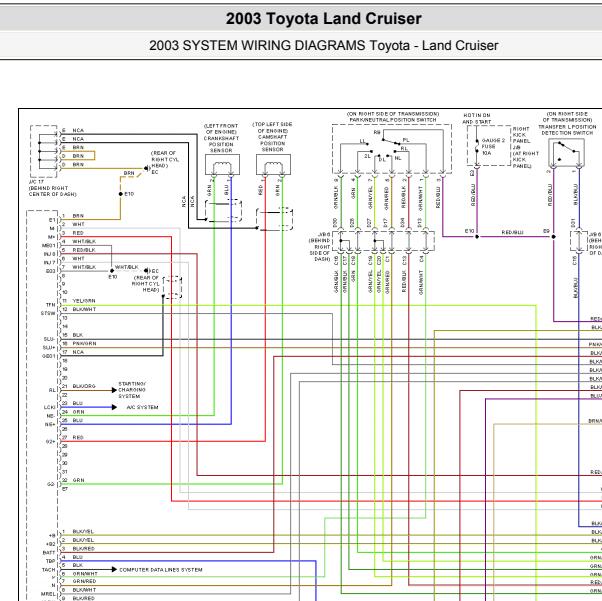602x601 pixels.
Task: Click the "RIGHT KICK PANEL J/B" label
Action: pos(521,138)
